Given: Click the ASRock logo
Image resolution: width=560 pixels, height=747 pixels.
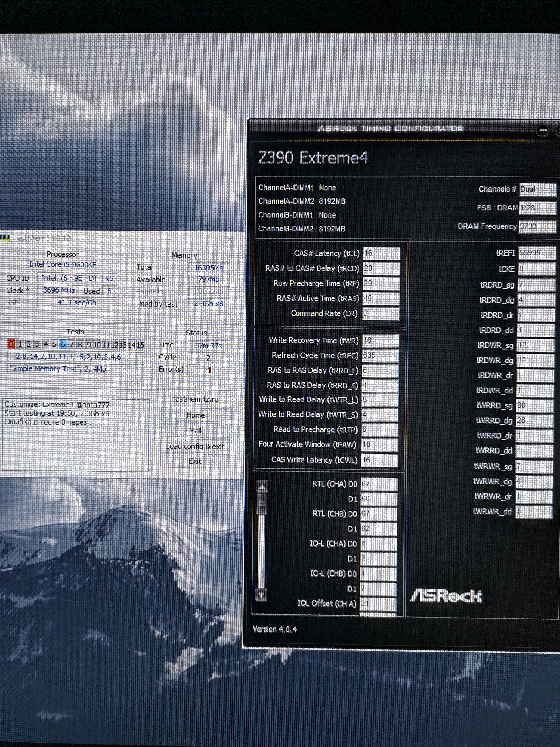Looking at the screenshot, I should 446,596.
